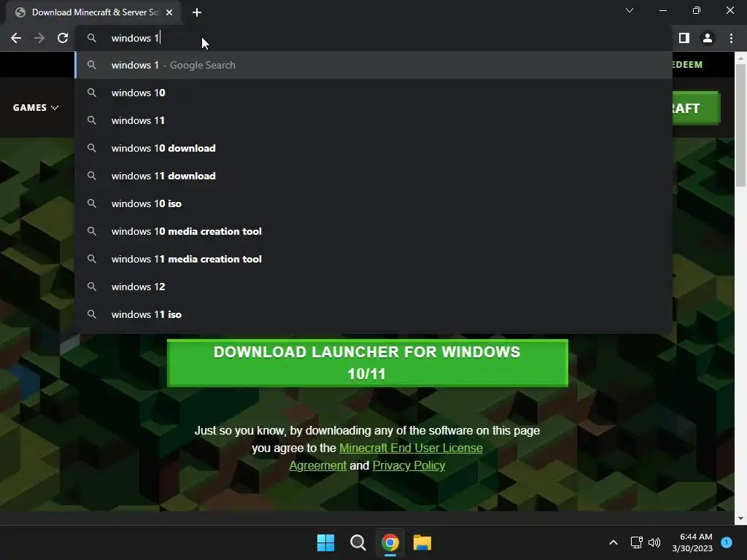The height and width of the screenshot is (560, 747).
Task: Click search icon beside 'windows 12'
Action: (92, 286)
